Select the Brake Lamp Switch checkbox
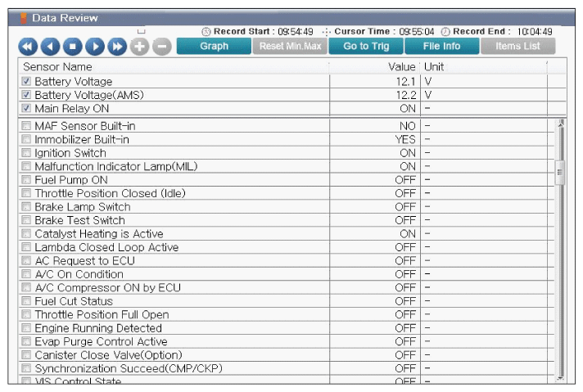583x392 pixels. [27, 207]
